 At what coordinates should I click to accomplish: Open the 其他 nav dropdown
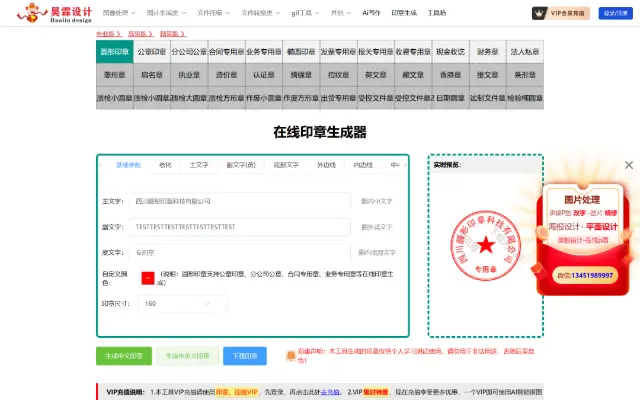(341, 13)
